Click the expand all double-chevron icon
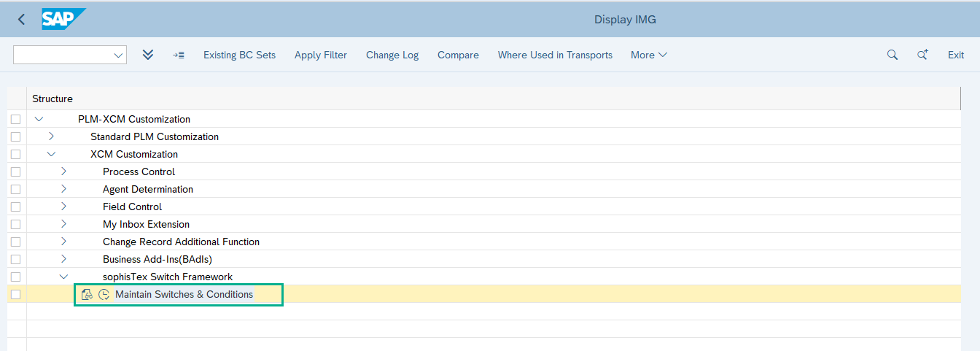The width and height of the screenshot is (980, 351). (148, 55)
